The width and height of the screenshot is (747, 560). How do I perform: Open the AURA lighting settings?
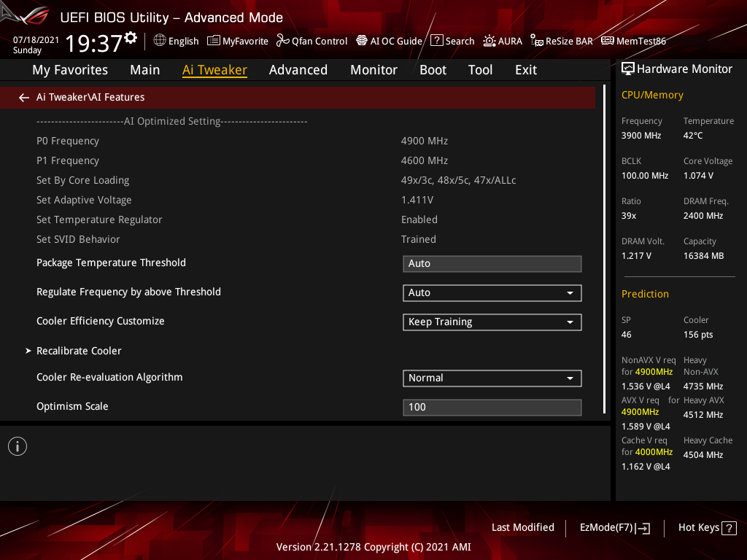(x=503, y=41)
